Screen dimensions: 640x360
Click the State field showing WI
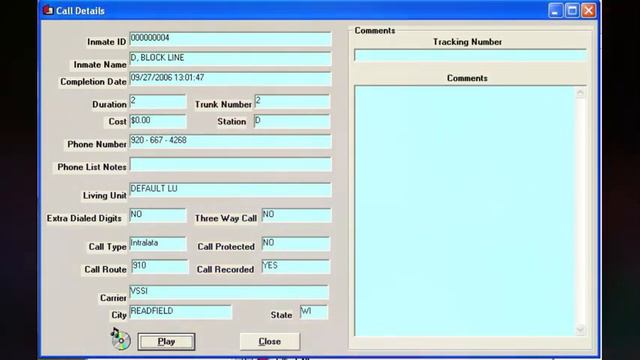[x=313, y=312]
